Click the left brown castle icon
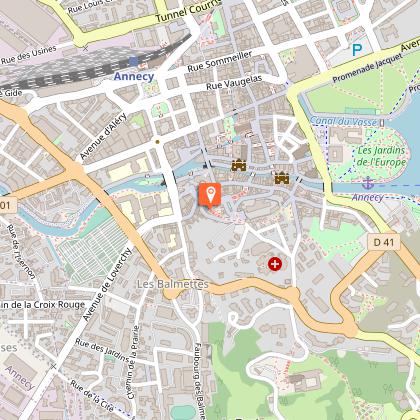The width and height of the screenshot is (420, 420). (239, 165)
